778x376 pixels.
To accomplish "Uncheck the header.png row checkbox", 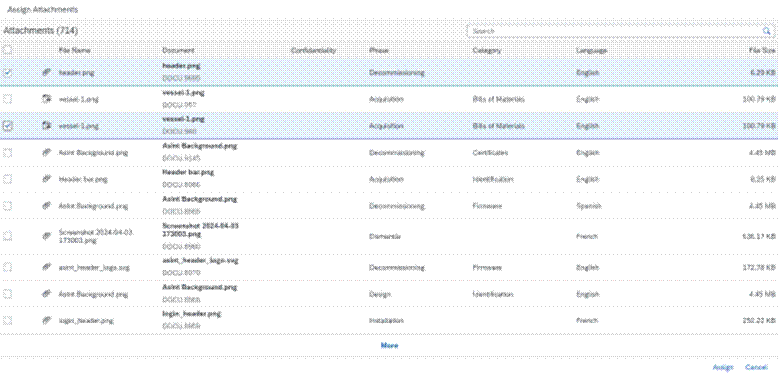I will click(7, 72).
